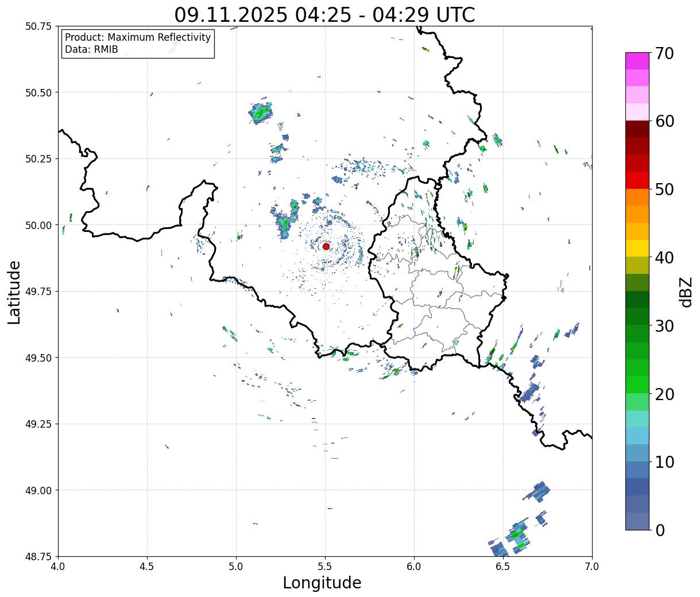Click the 'dBZ' colorbar label
Viewport: 700px width, 597px height.
point(686,291)
